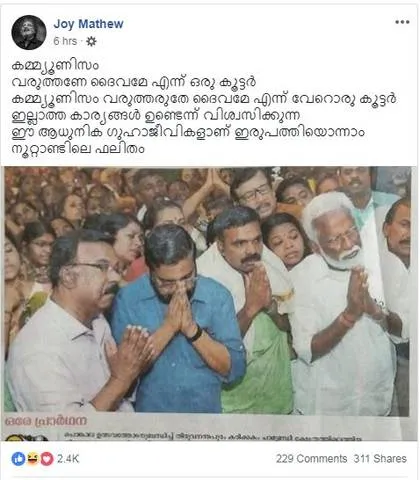
Task: Click the blue thumbs-up Like reaction icon
Action: tap(18, 459)
